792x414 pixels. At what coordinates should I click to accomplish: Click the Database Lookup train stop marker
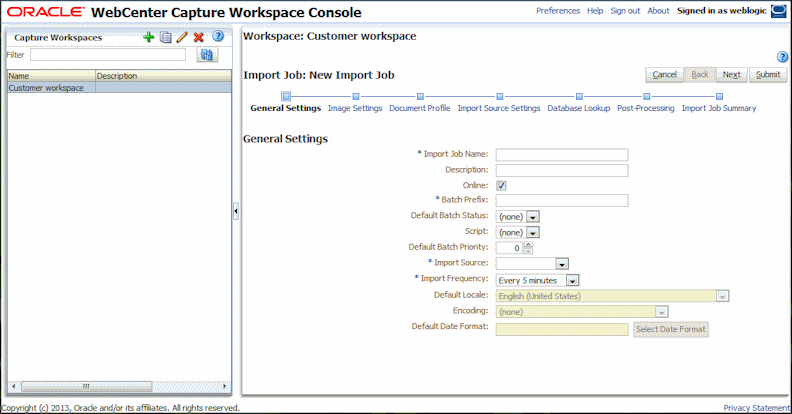(579, 96)
